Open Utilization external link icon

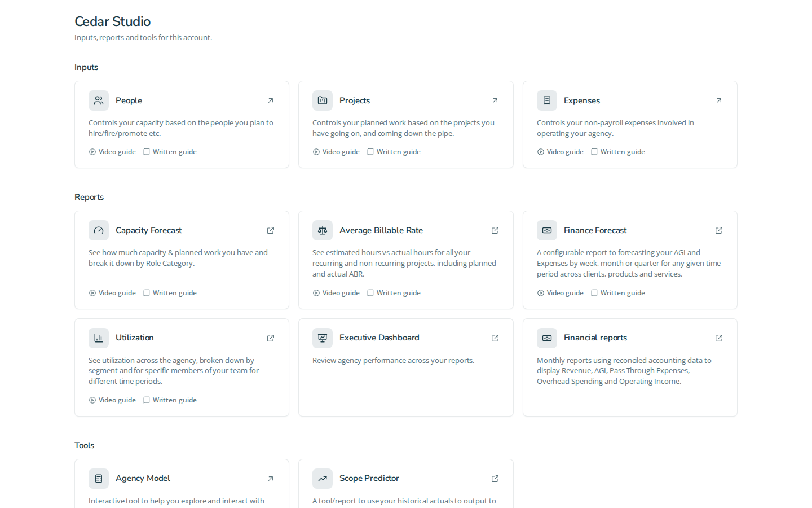(x=271, y=338)
